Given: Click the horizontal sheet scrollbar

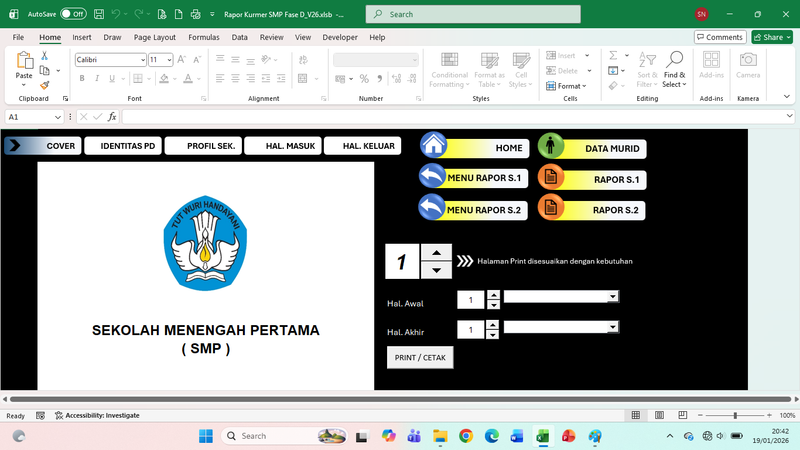Looking at the screenshot, I should pos(400,399).
